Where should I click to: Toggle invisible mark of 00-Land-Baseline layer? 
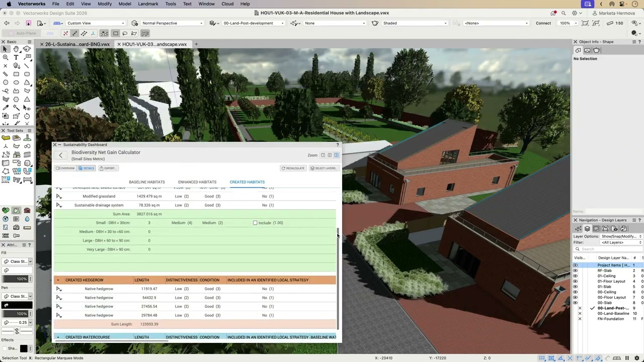580,313
